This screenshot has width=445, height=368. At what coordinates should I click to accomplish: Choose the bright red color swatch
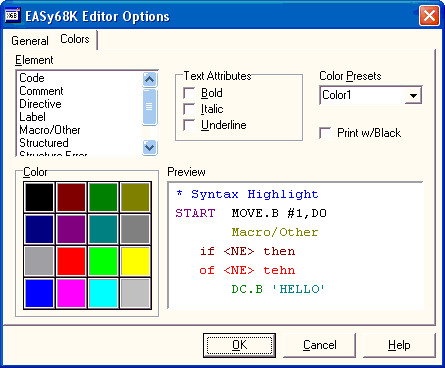71,261
